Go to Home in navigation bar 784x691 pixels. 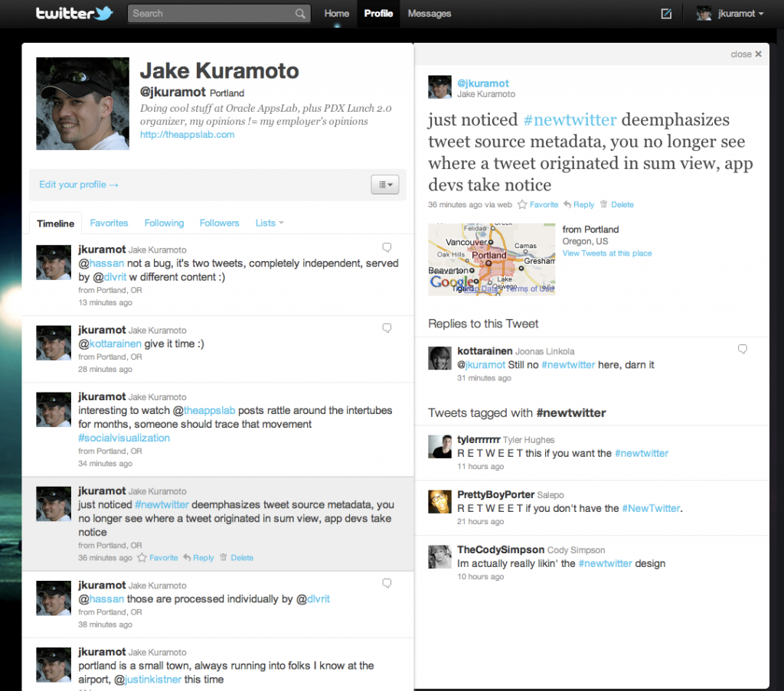(x=337, y=14)
